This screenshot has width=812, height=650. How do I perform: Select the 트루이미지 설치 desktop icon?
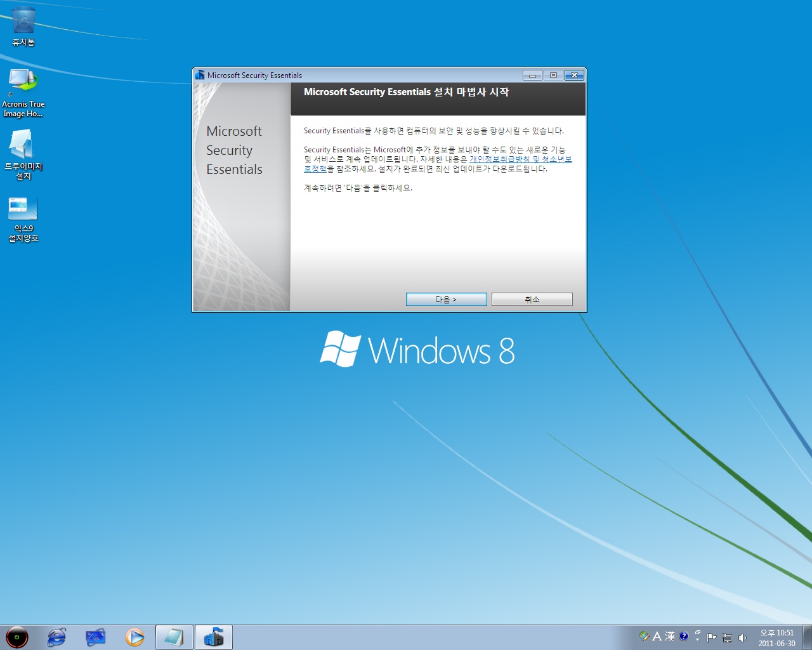pyautogui.click(x=23, y=155)
